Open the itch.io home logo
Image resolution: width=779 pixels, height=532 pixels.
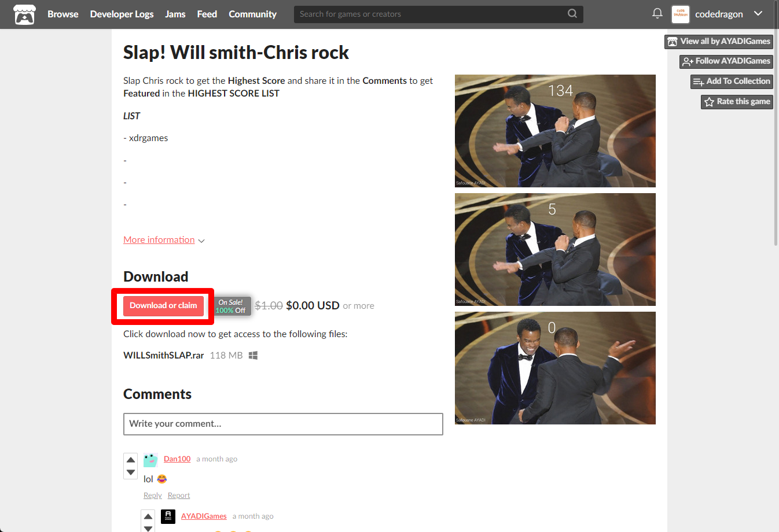click(24, 14)
